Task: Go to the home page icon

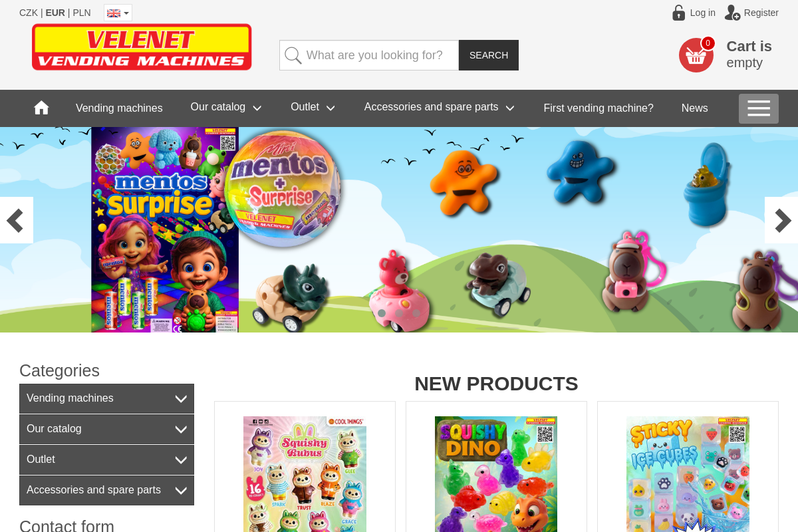Action: pos(41,108)
